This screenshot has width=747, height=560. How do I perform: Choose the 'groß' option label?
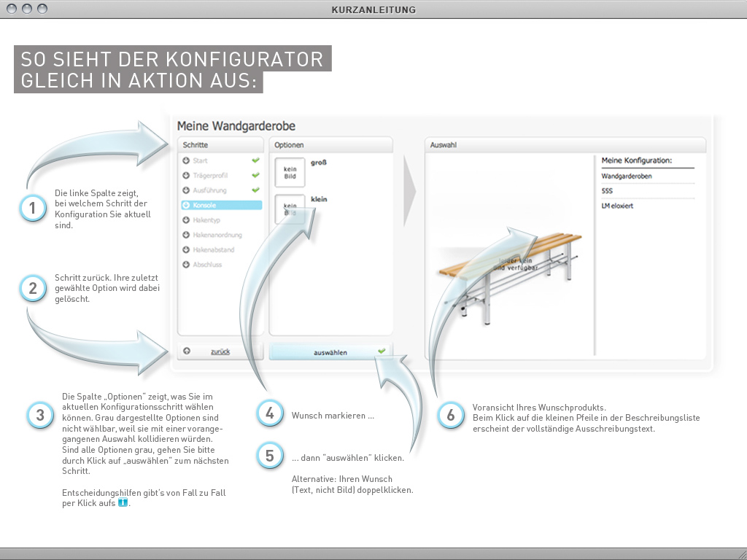(319, 163)
